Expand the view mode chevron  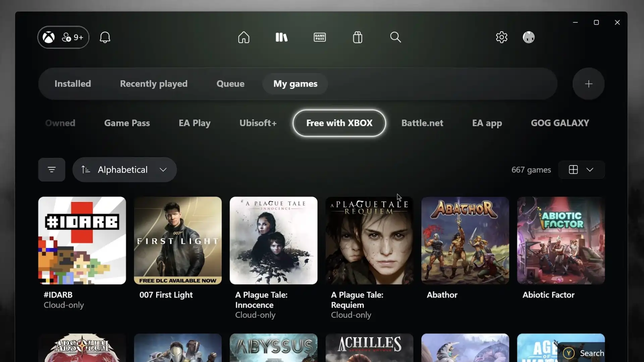click(x=590, y=170)
